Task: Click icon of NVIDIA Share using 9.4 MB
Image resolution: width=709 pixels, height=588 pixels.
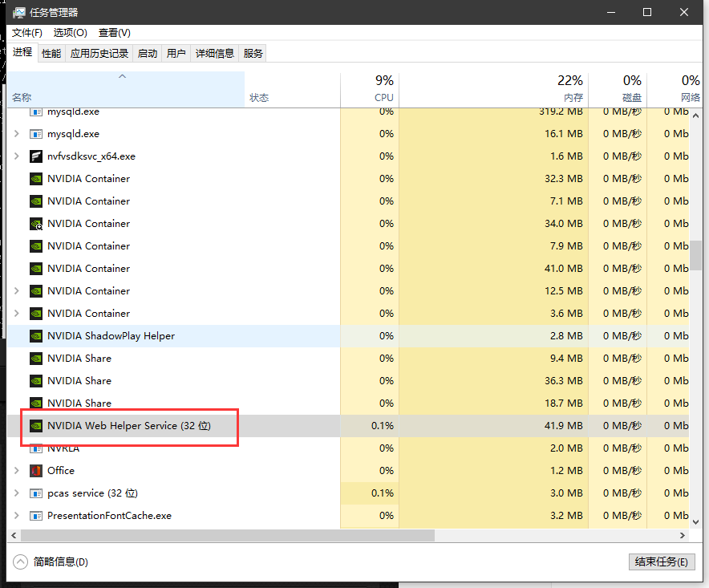Action: coord(36,359)
